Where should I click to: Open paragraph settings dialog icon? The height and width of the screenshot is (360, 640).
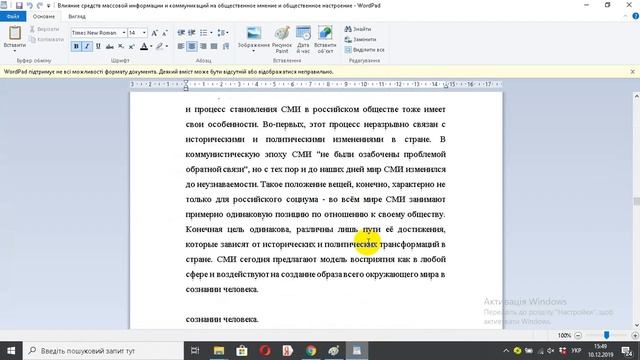tap(226, 47)
